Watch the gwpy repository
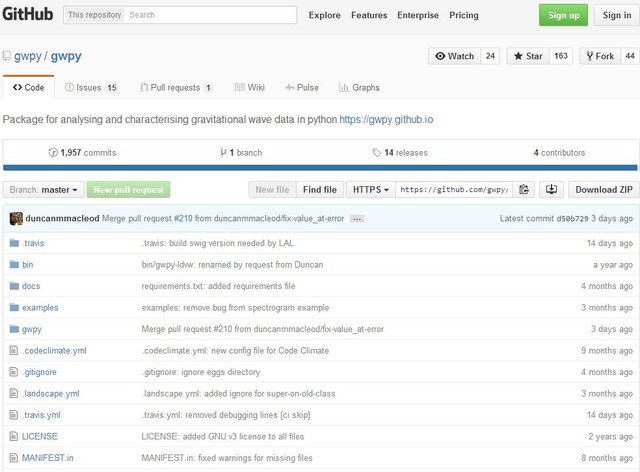This screenshot has height=472, width=640. (x=455, y=56)
